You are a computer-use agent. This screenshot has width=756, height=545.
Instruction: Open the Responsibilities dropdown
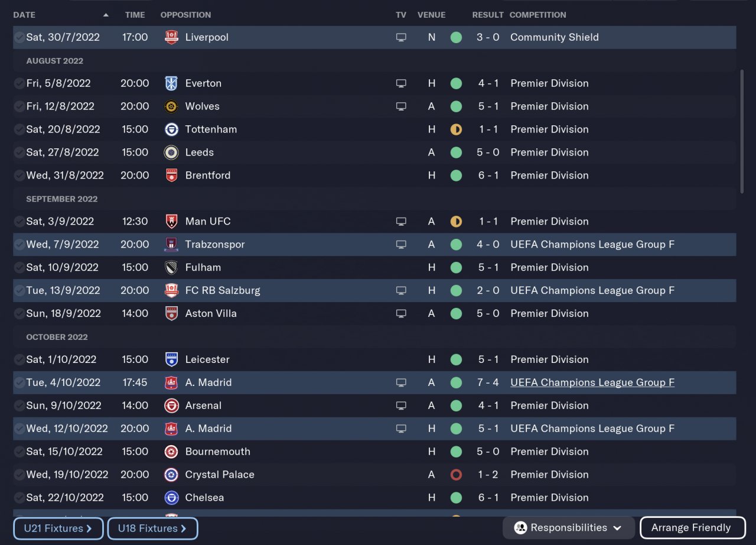point(568,528)
